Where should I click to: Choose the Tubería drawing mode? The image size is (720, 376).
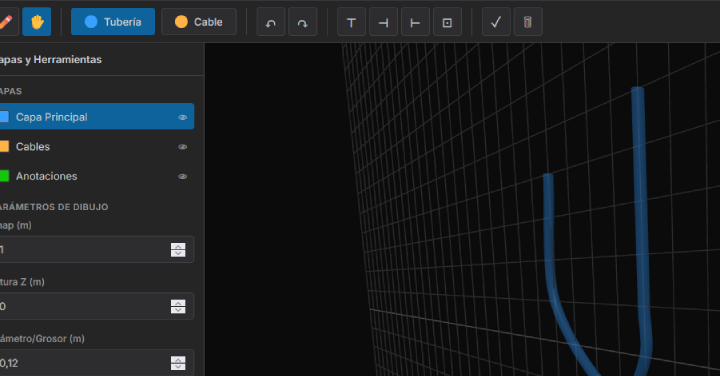point(113,22)
